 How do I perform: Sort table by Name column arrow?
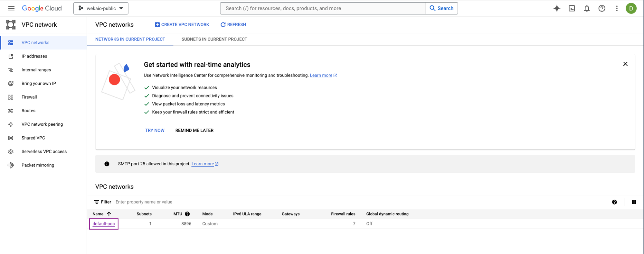pos(109,214)
